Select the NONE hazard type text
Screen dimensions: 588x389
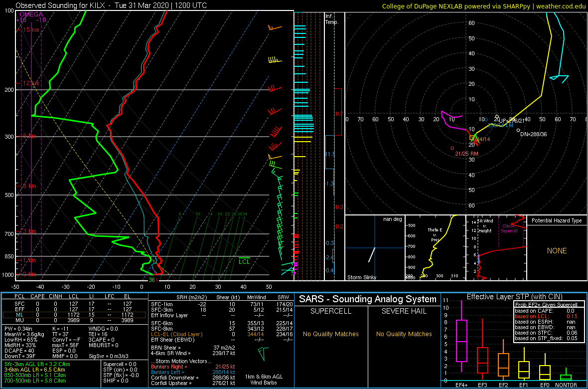(557, 251)
